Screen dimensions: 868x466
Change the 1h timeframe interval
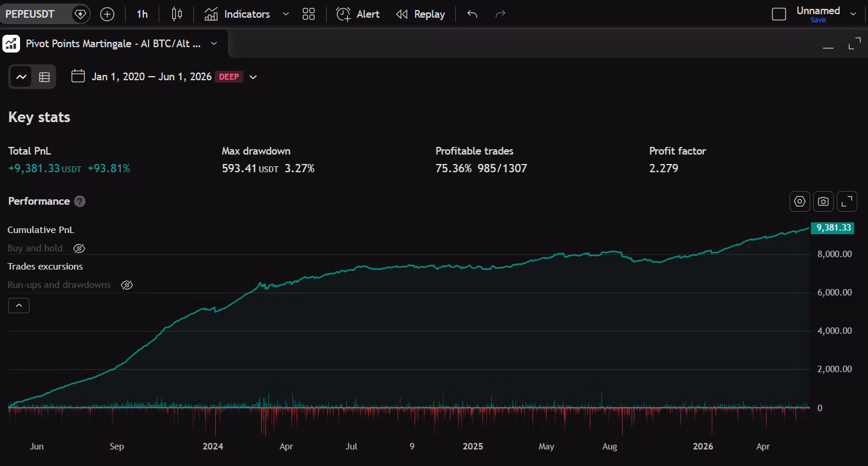click(142, 14)
